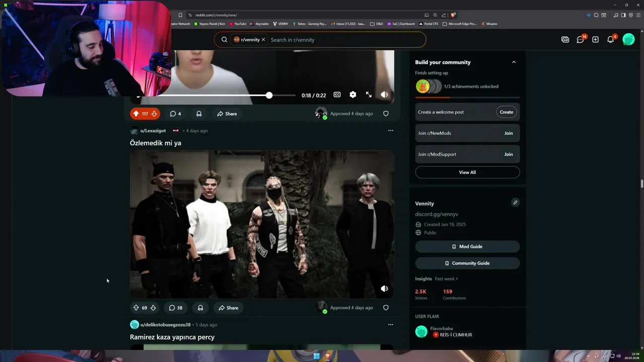Open post titled Özlemedik mi ya
This screenshot has height=362, width=644.
click(x=155, y=143)
